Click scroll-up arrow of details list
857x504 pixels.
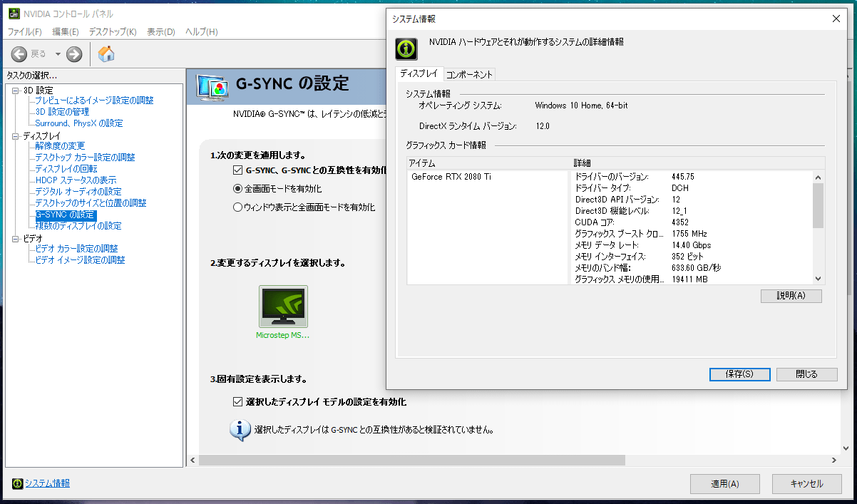coord(818,177)
